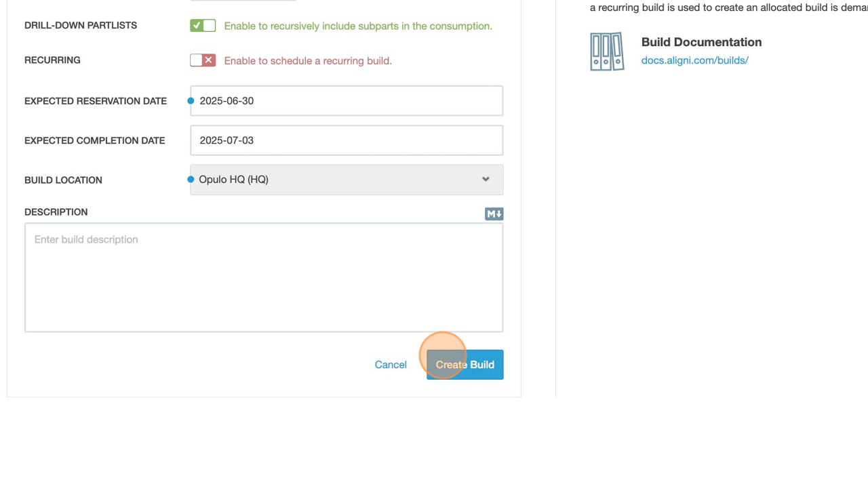This screenshot has width=868, height=484.
Task: Open the Build Location dropdown
Action: [x=346, y=180]
